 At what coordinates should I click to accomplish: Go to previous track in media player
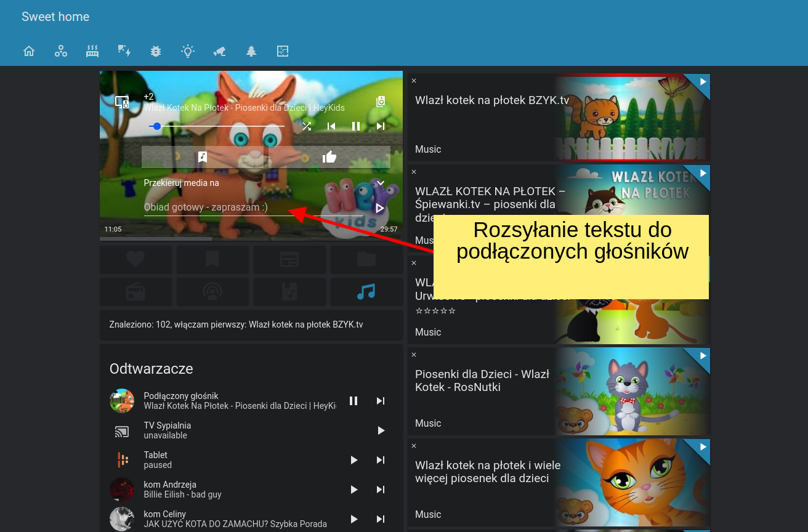tap(331, 126)
